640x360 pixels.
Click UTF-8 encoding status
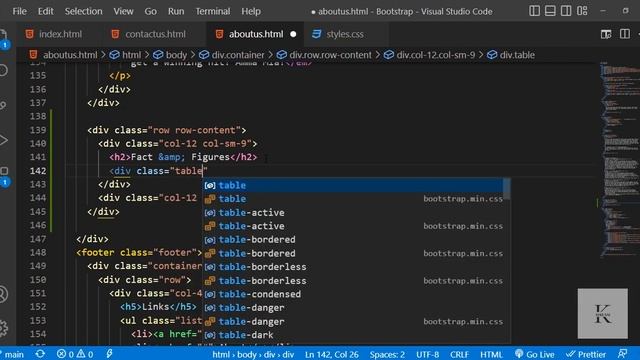tap(427, 354)
